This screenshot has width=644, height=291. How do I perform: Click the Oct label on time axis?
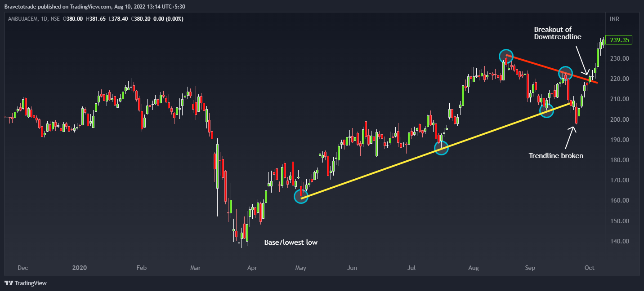tap(589, 268)
